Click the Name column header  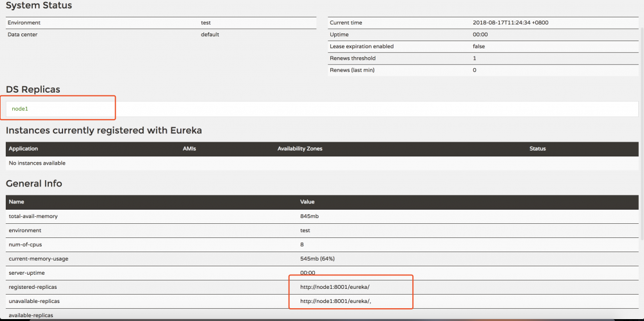tap(17, 202)
